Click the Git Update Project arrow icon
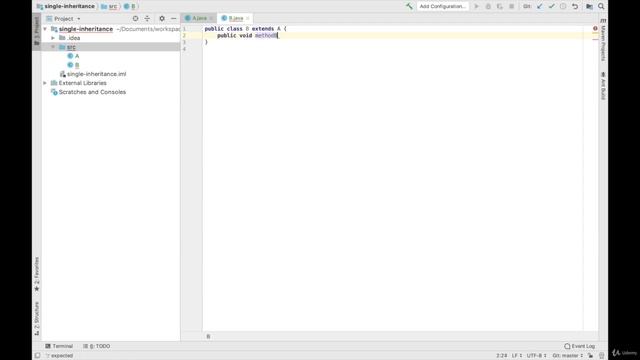Viewport: 640px width, 360px height. click(x=540, y=6)
